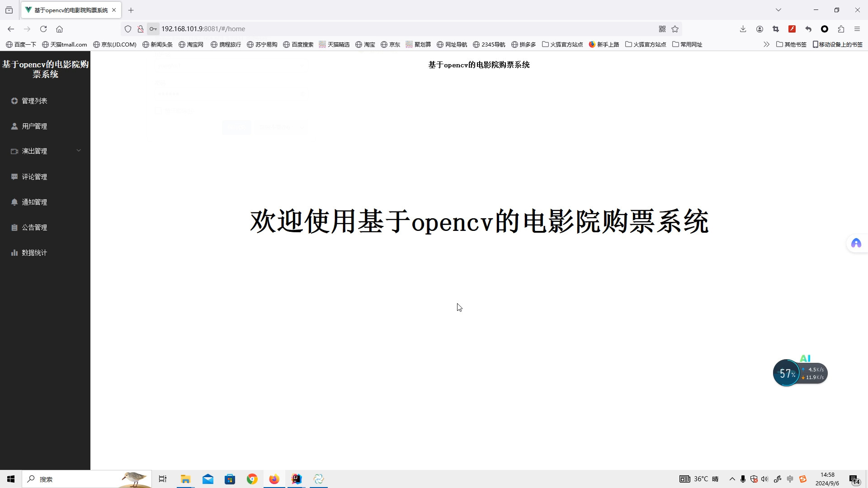Open 新手上路 bookmark

pyautogui.click(x=604, y=44)
